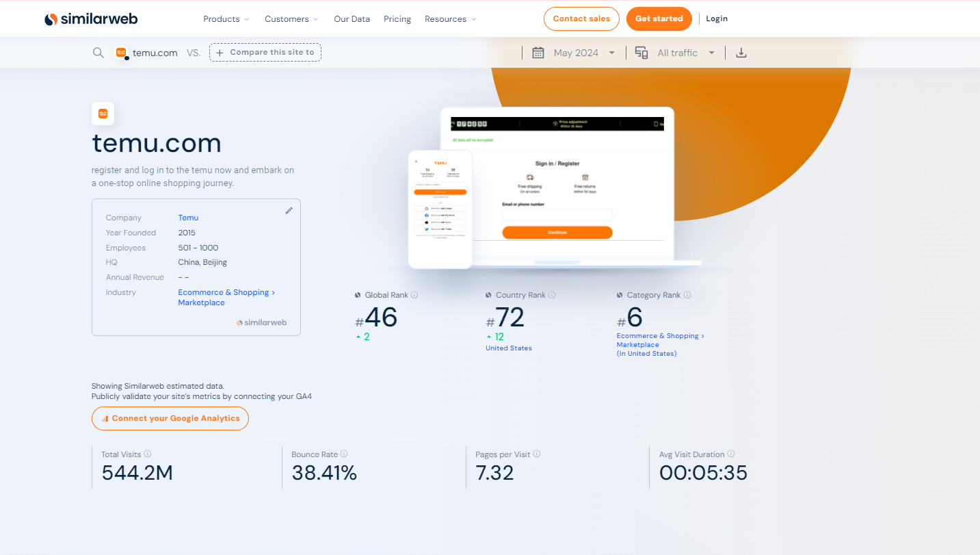Click the temu.com main heading
The height and width of the screenshot is (555, 980).
[157, 143]
